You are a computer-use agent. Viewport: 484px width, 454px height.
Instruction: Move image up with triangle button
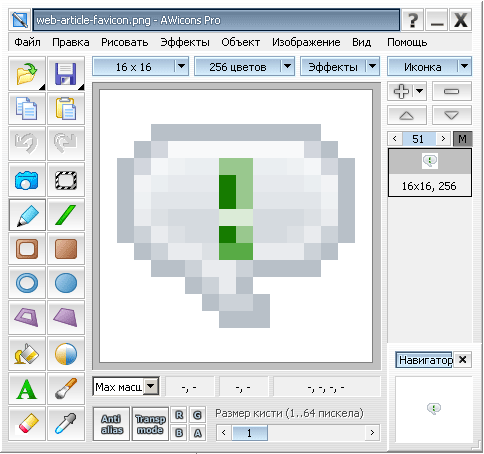coord(407,115)
